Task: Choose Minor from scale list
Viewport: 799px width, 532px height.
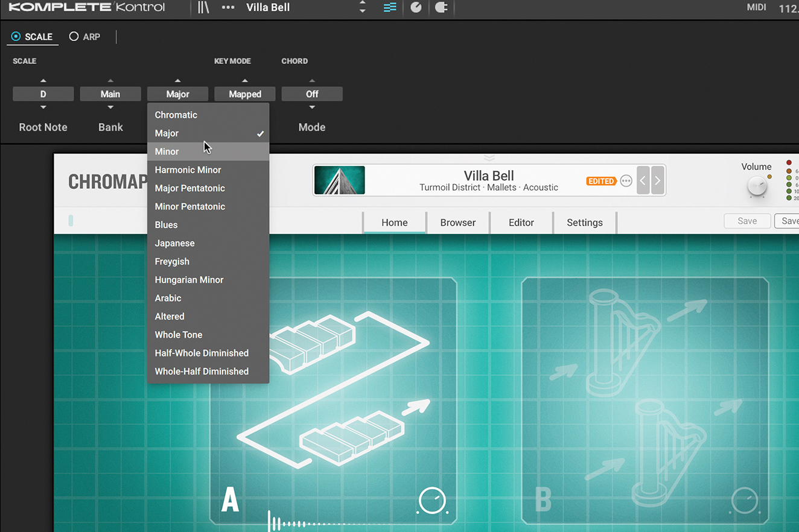Action: click(x=208, y=151)
